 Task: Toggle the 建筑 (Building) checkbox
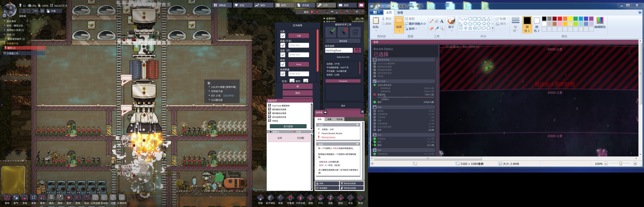click(x=305, y=81)
